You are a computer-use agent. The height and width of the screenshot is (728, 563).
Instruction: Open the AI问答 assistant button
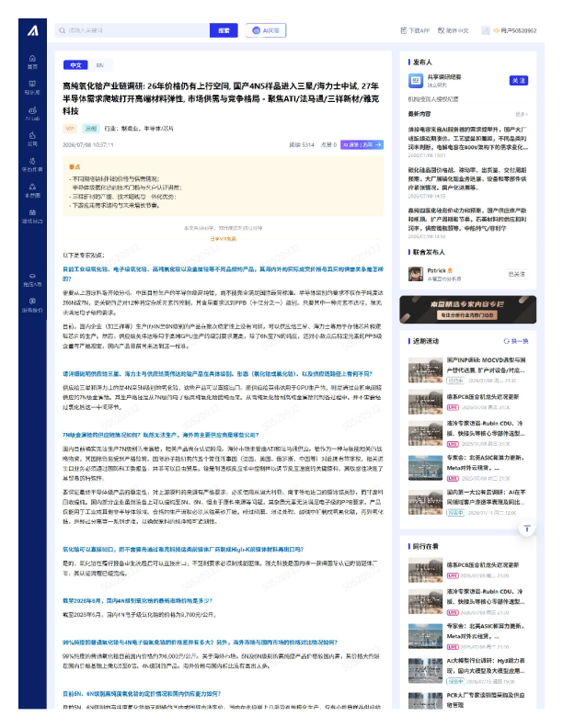point(266,30)
